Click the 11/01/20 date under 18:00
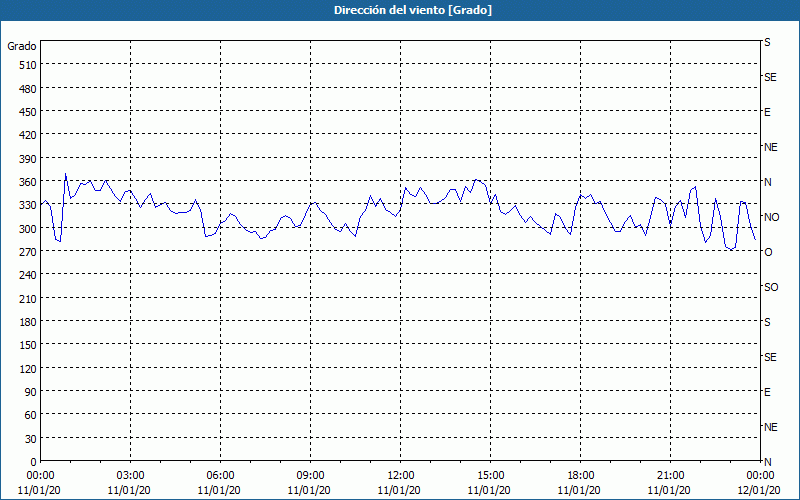 click(x=579, y=490)
